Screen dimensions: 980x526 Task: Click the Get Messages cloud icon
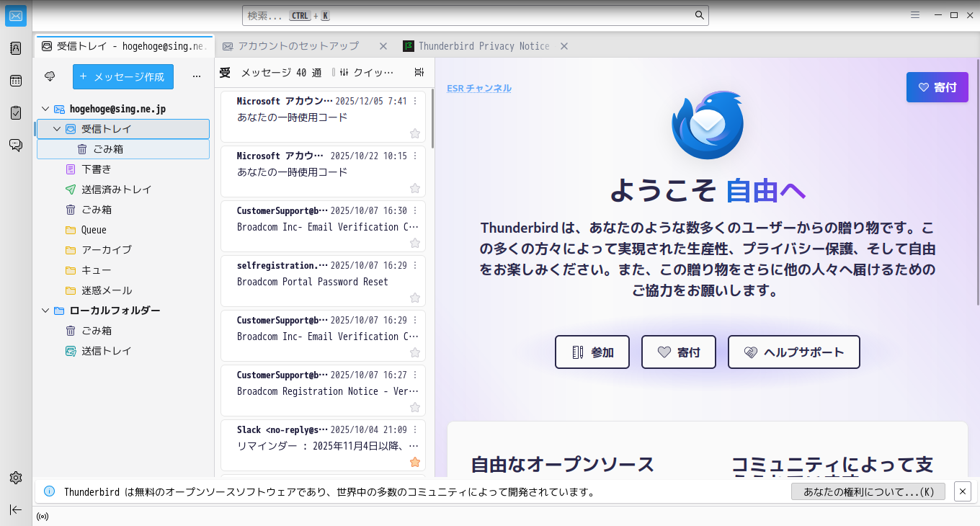pos(50,76)
